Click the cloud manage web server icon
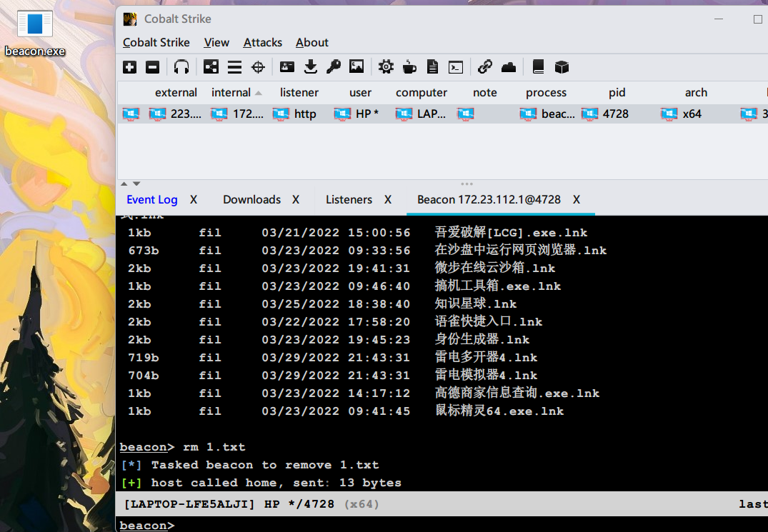Viewport: 768px width, 532px height. point(509,67)
